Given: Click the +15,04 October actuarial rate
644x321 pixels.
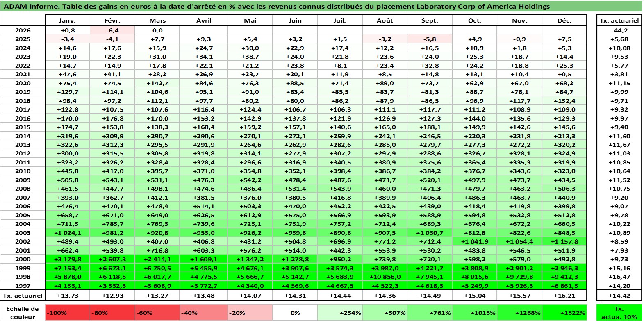Looking at the screenshot, I should click(x=475, y=296).
